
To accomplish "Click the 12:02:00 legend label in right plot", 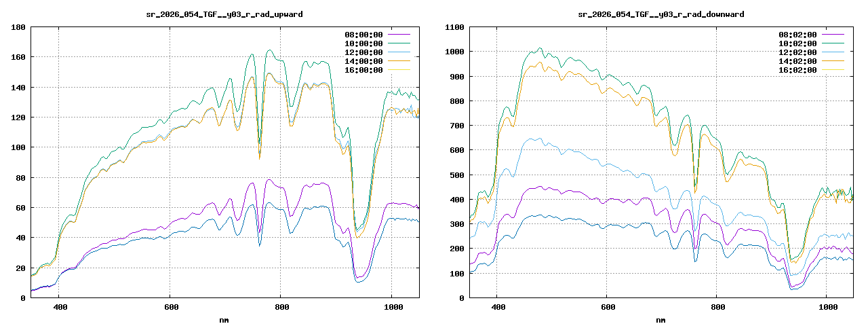I will click(797, 52).
